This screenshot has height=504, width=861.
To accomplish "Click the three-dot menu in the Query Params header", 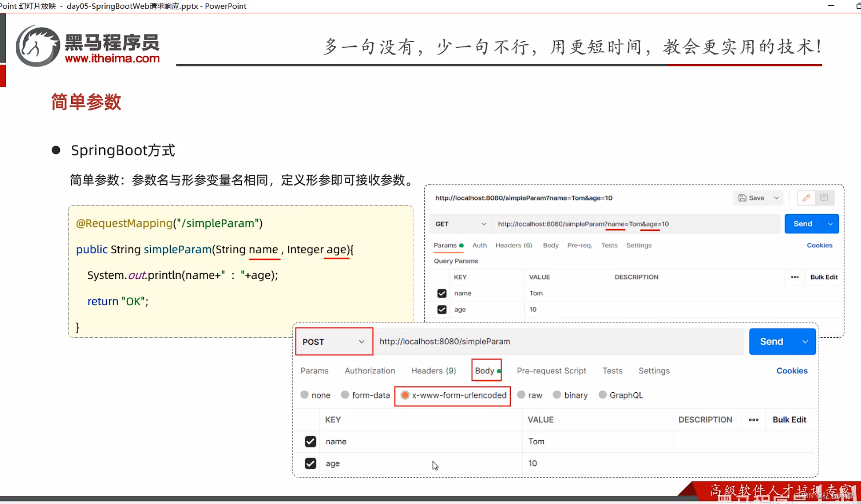I will coord(795,277).
